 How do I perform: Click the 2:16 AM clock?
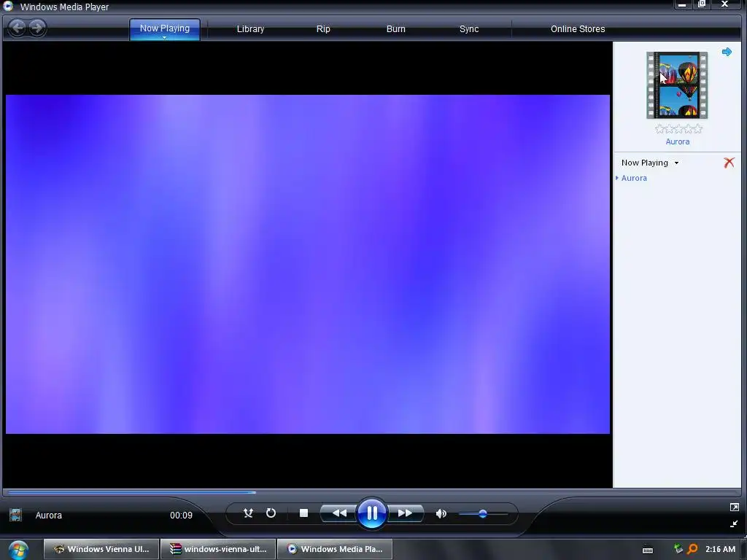[x=720, y=549]
